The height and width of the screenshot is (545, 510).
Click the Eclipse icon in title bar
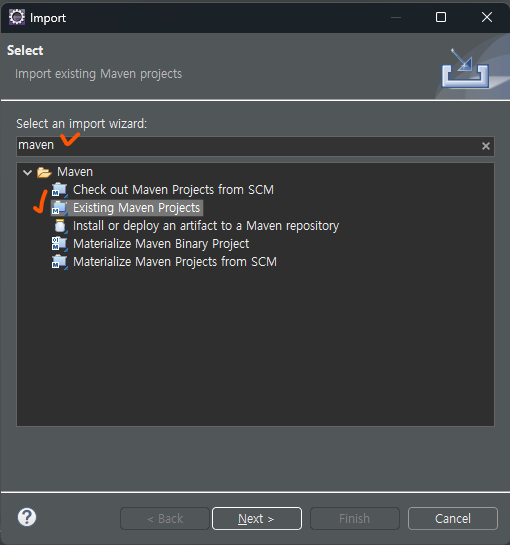click(17, 17)
